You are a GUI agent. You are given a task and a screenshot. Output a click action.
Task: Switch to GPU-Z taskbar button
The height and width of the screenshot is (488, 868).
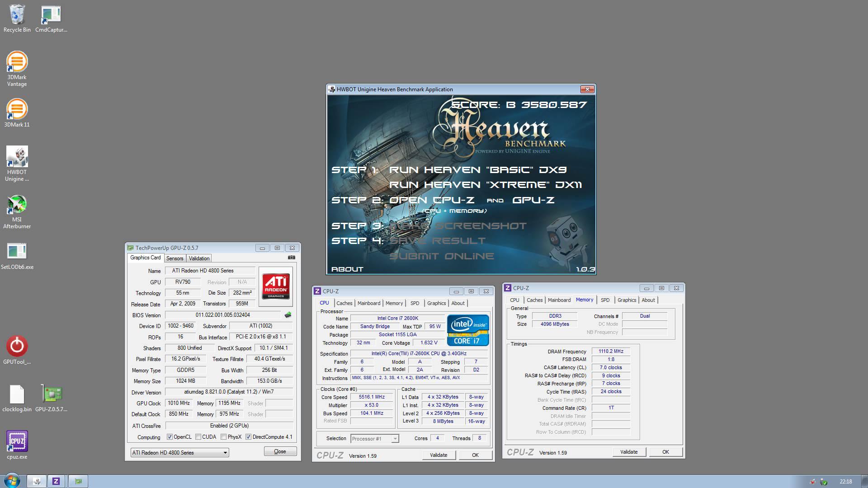(78, 481)
